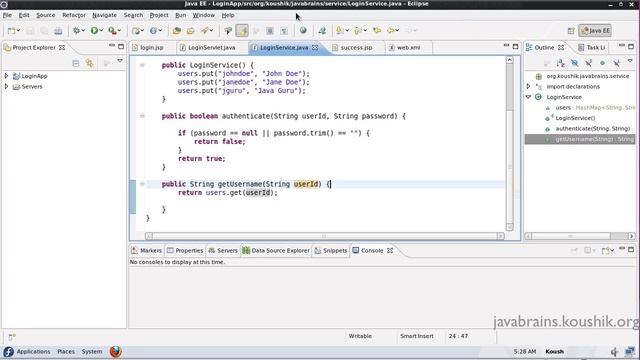The height and width of the screenshot is (360, 640).
Task: Open the Outline view menu triangle
Action: click(630, 61)
